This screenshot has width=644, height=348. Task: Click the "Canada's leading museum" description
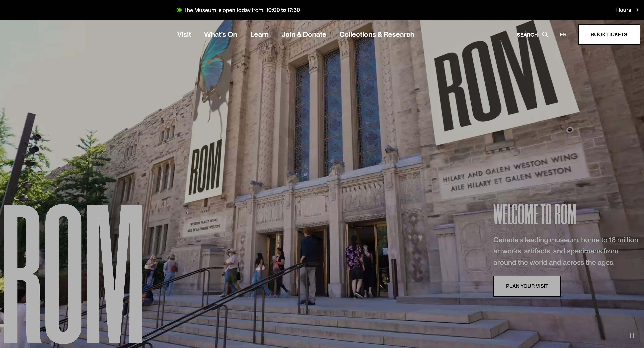[566, 251]
